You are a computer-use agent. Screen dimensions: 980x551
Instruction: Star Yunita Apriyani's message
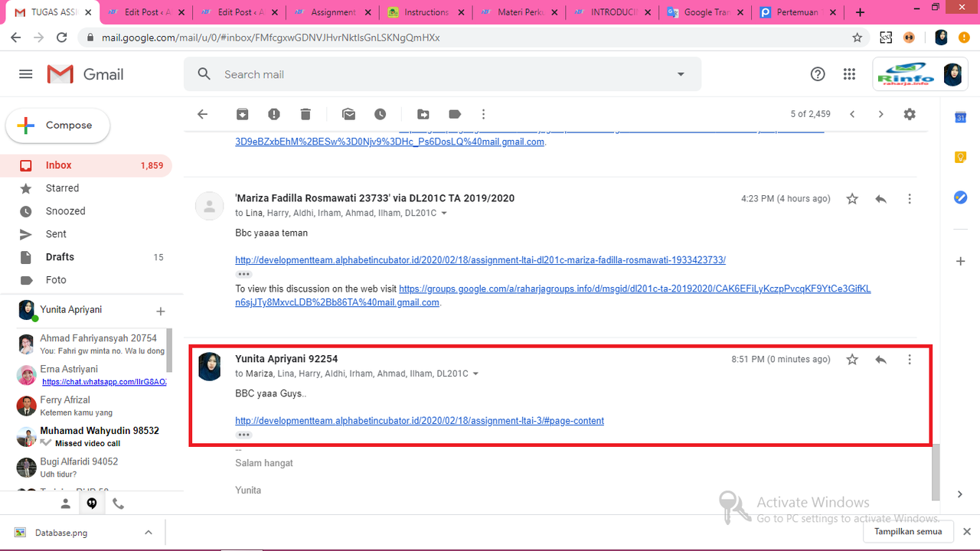point(852,360)
